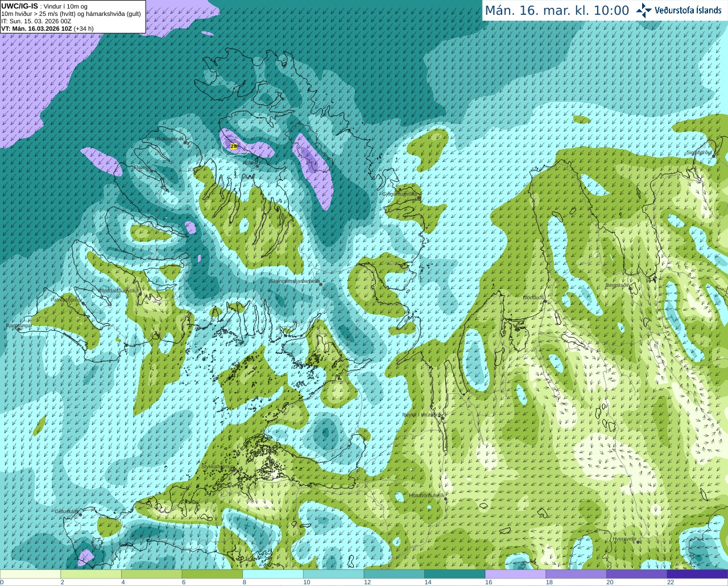This screenshot has height=586, width=728.
Task: Click the legend tick value 22
Action: 670,582
